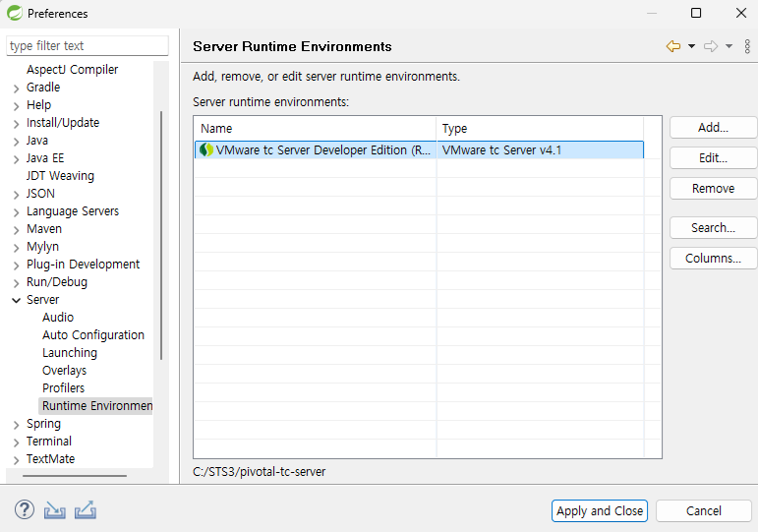Select VMware tc Server Developer Edition row
The image size is (758, 532).
coord(419,149)
